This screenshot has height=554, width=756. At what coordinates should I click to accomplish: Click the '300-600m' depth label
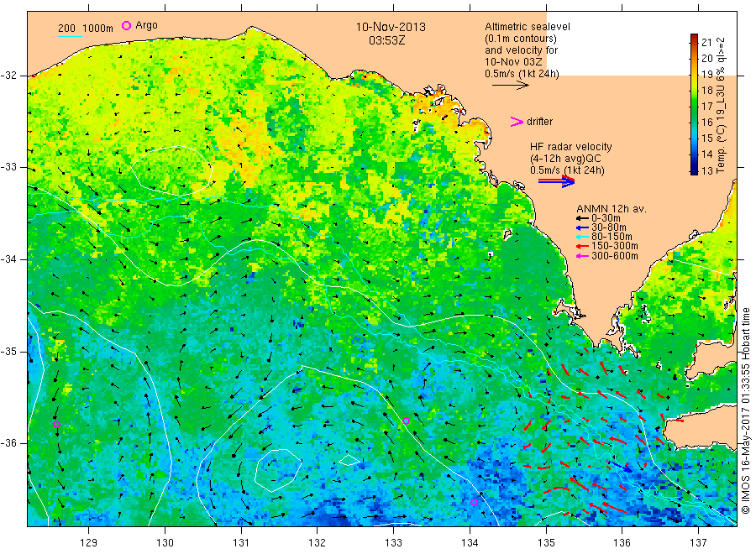tap(615, 256)
